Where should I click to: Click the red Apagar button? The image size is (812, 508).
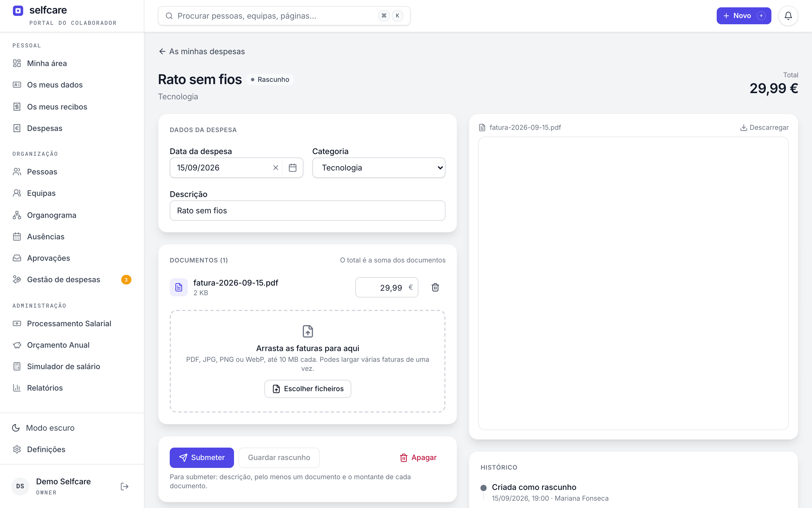click(418, 457)
